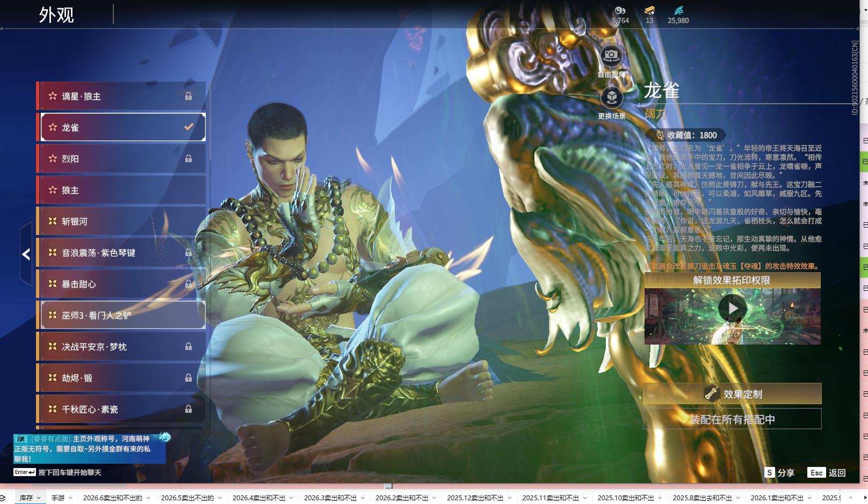Click the lock icon on 千秋匠心·素瓷
This screenshot has height=504, width=868.
tap(189, 409)
